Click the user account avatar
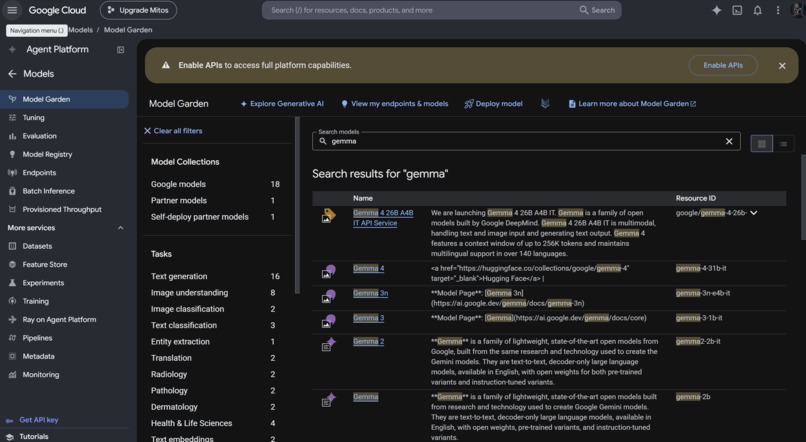The width and height of the screenshot is (806, 442). 798,10
